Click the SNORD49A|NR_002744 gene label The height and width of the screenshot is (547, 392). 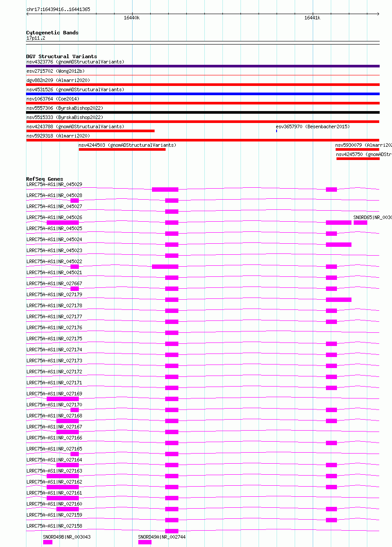point(162,537)
